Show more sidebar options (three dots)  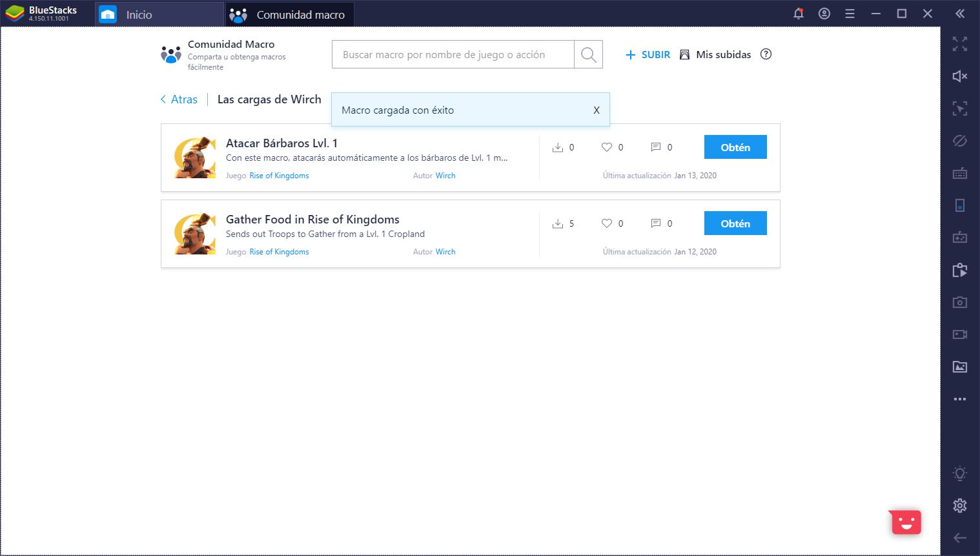pyautogui.click(x=960, y=399)
